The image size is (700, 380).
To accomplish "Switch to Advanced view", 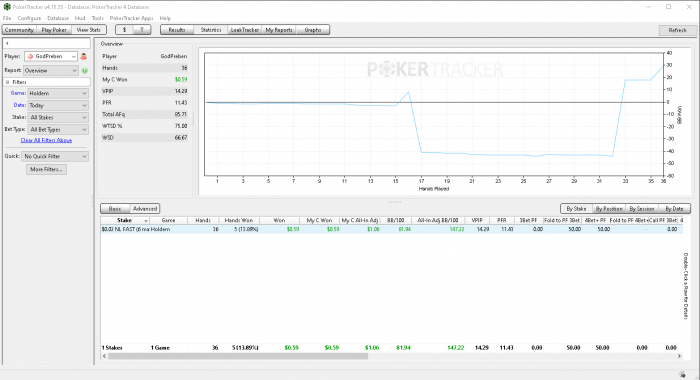I will pos(145,209).
